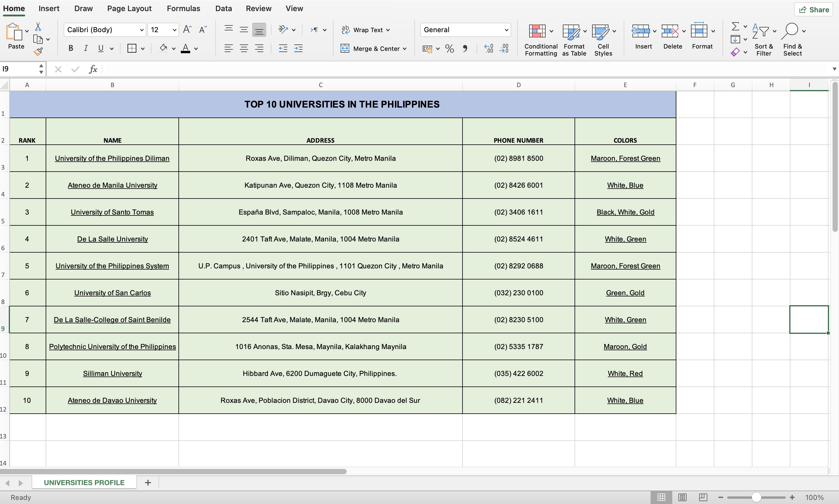Viewport: 839px width, 504px height.
Task: Switch to the Page Layout tab
Action: [129, 8]
